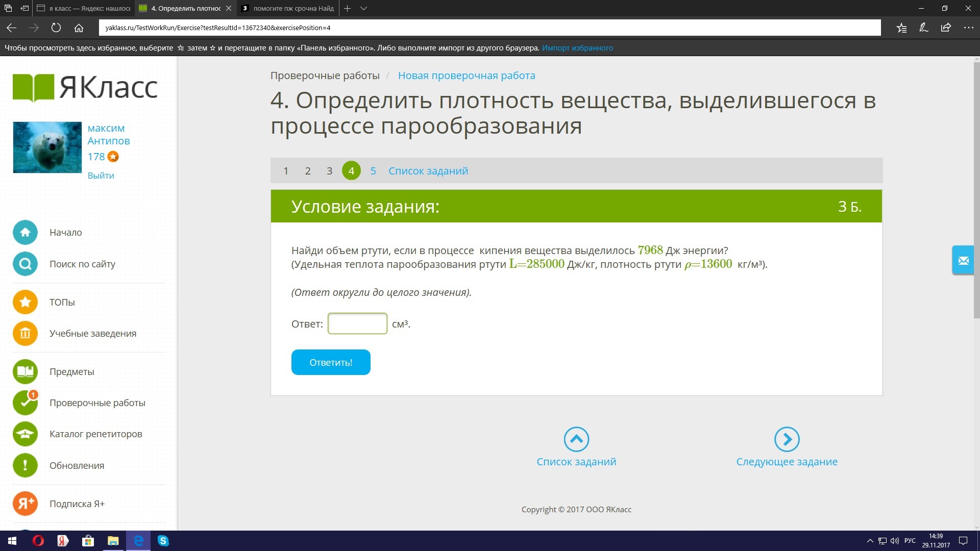Screen dimensions: 980x551
Task: Click Следующее задание arrow icon
Action: (787, 439)
